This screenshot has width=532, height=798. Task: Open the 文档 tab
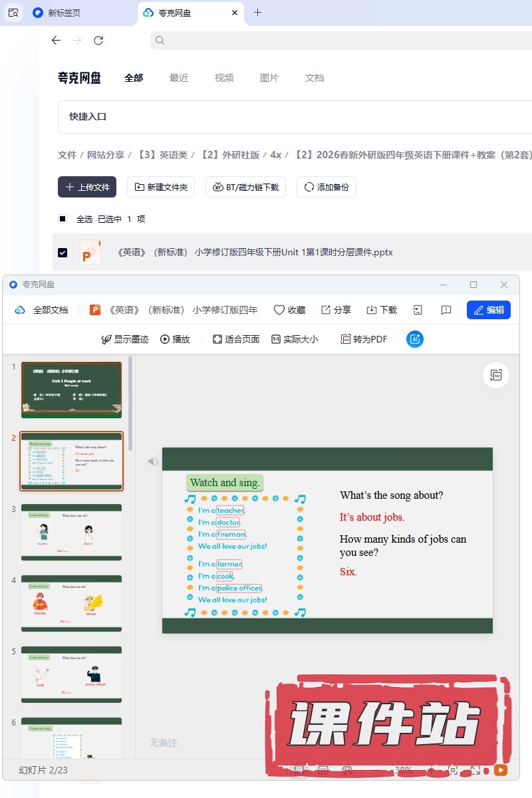tap(315, 78)
